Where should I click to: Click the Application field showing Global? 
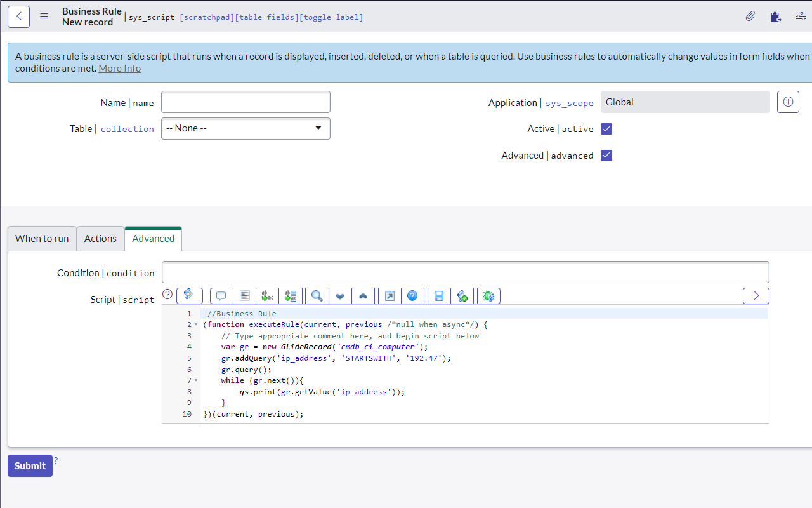685,102
